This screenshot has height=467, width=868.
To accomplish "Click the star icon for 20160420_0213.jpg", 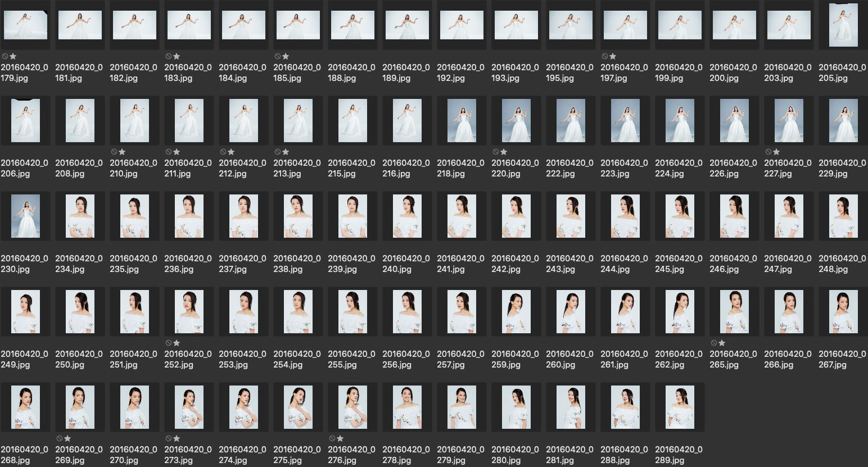I will coord(286,152).
